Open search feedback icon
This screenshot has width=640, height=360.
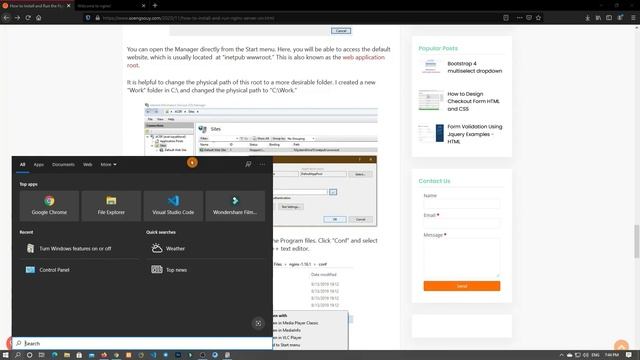tap(248, 164)
